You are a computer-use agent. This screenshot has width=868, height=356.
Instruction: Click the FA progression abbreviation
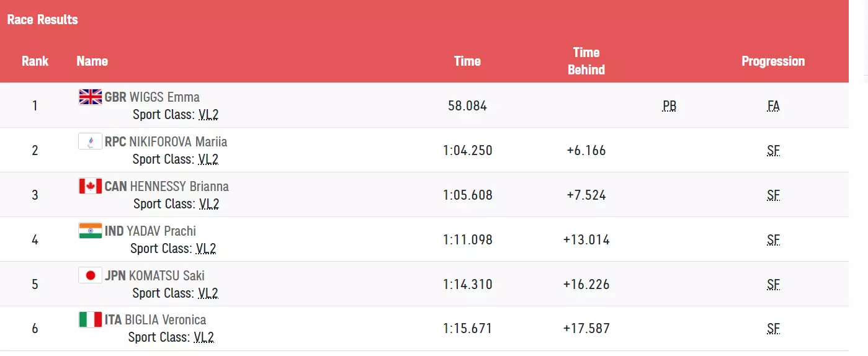773,106
